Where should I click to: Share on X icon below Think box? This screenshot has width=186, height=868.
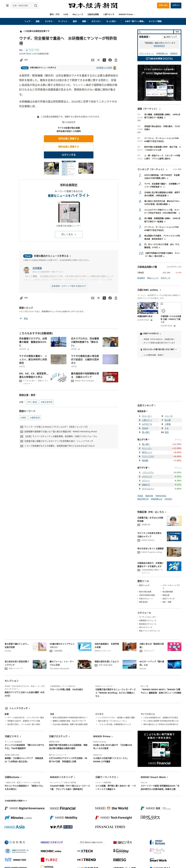104,298
